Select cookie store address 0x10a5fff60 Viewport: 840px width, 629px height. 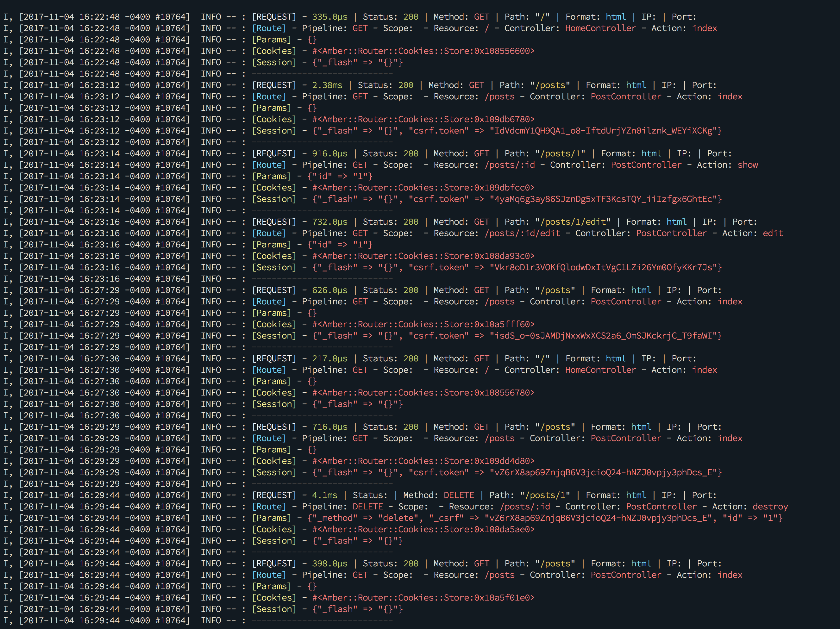point(502,324)
